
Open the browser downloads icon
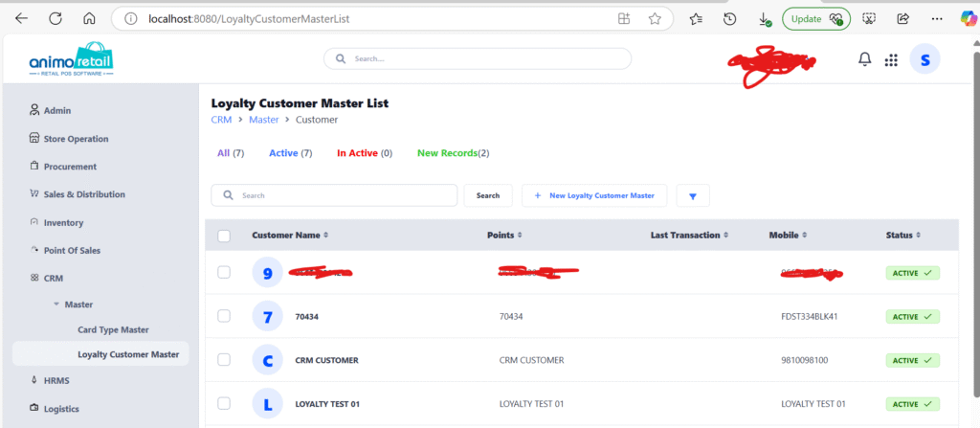pyautogui.click(x=764, y=18)
